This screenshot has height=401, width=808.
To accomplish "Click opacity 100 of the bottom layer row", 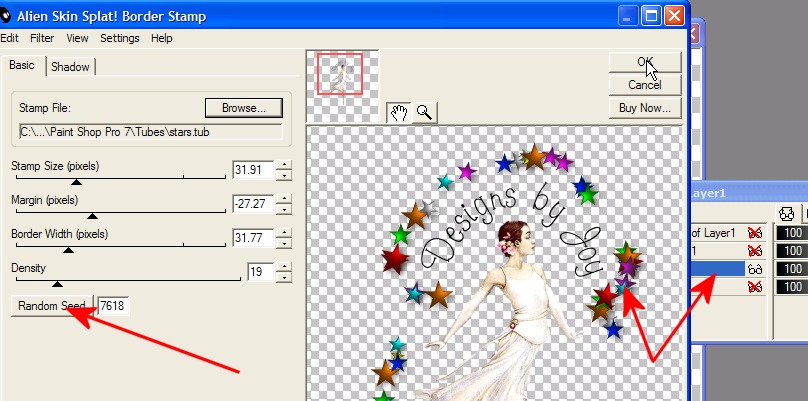I will (792, 287).
